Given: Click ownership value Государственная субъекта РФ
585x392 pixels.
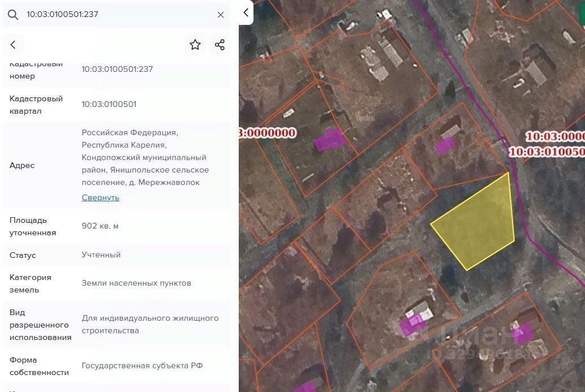Looking at the screenshot, I should [x=142, y=365].
